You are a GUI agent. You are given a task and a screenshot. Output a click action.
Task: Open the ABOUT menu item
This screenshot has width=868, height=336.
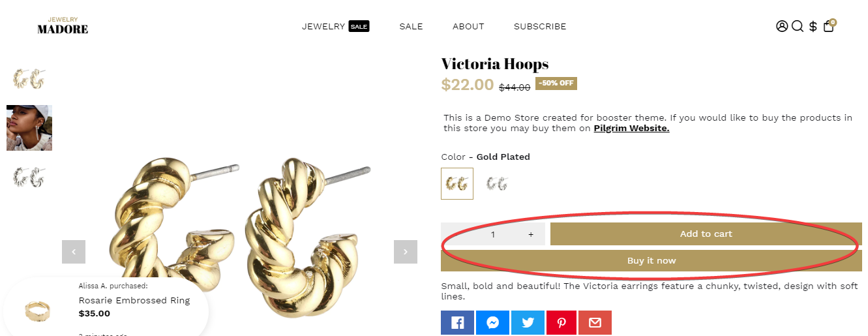click(468, 27)
